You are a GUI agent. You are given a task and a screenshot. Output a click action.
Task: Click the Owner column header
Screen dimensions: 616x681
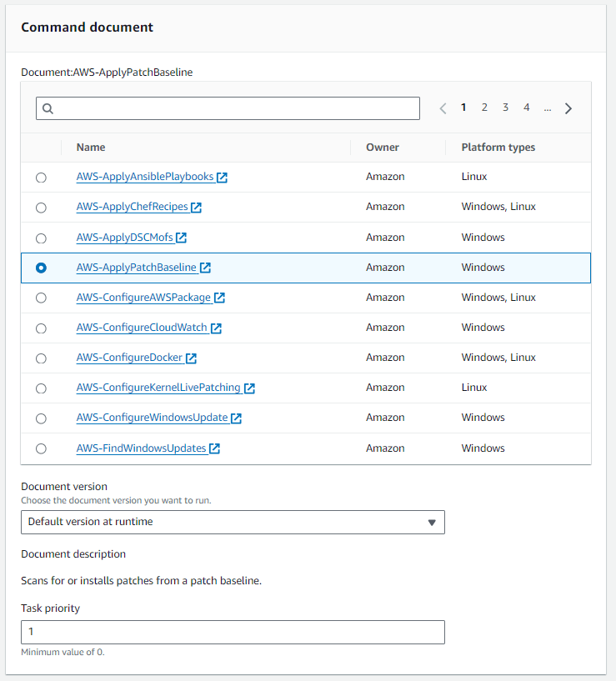coord(383,148)
